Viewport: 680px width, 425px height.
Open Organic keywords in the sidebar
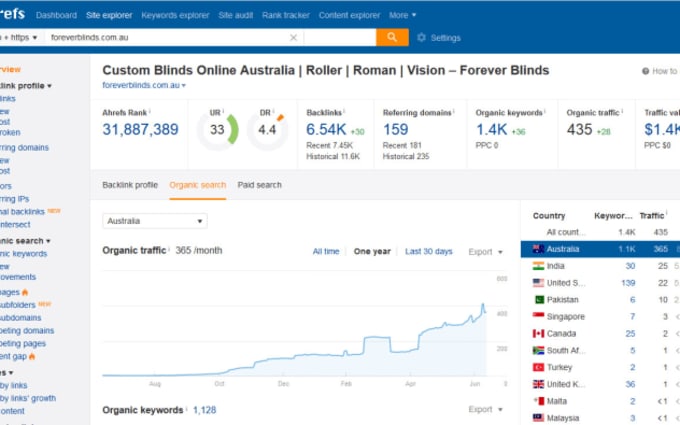pyautogui.click(x=23, y=254)
